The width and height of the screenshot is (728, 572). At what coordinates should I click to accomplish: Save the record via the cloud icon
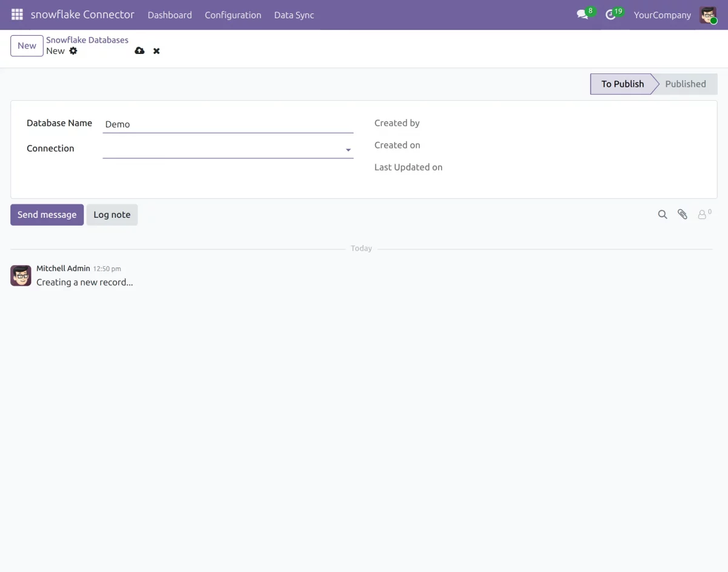140,50
